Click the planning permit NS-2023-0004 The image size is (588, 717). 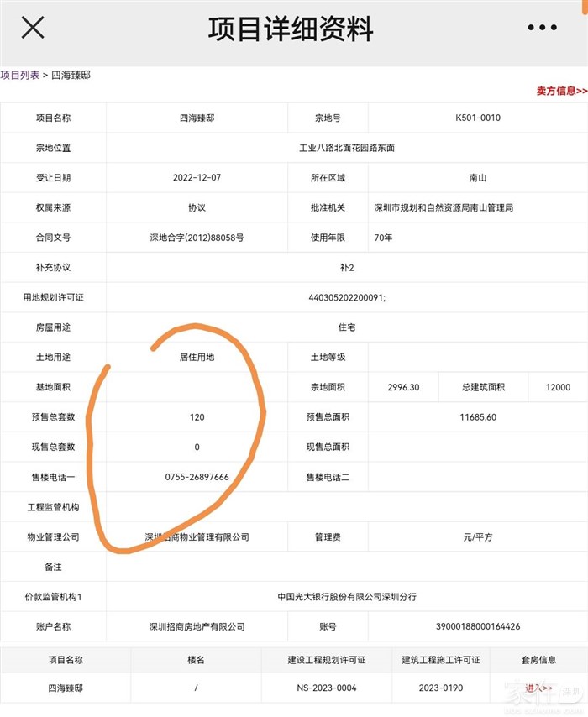[327, 688]
